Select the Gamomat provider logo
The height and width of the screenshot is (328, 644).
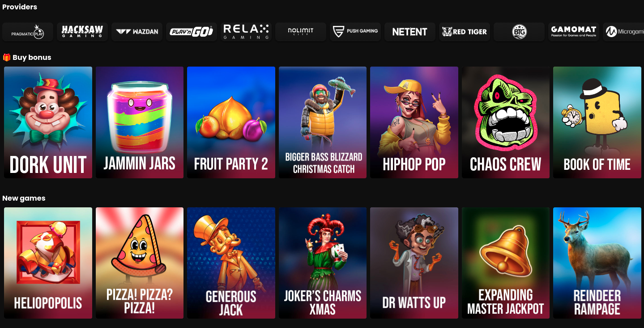[x=574, y=32]
